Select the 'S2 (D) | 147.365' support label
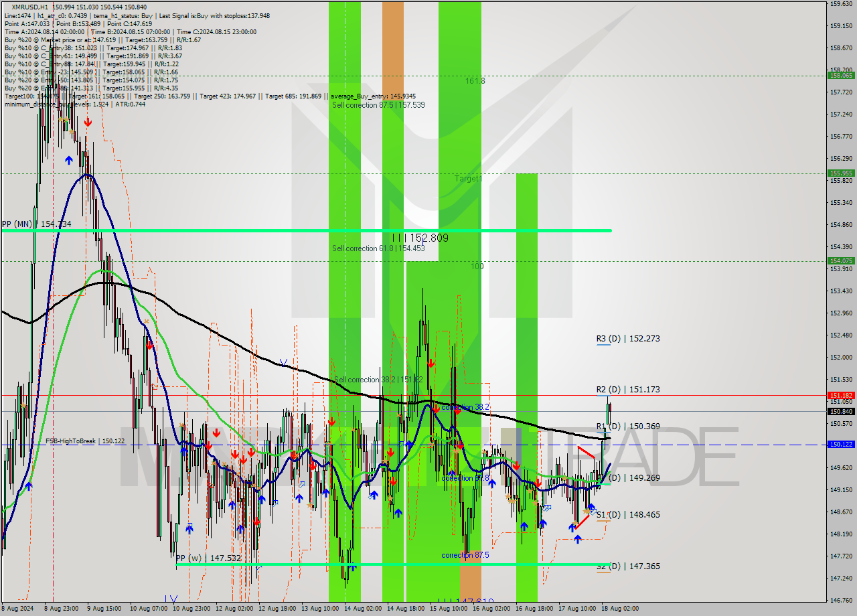This screenshot has width=857, height=616. coord(628,566)
